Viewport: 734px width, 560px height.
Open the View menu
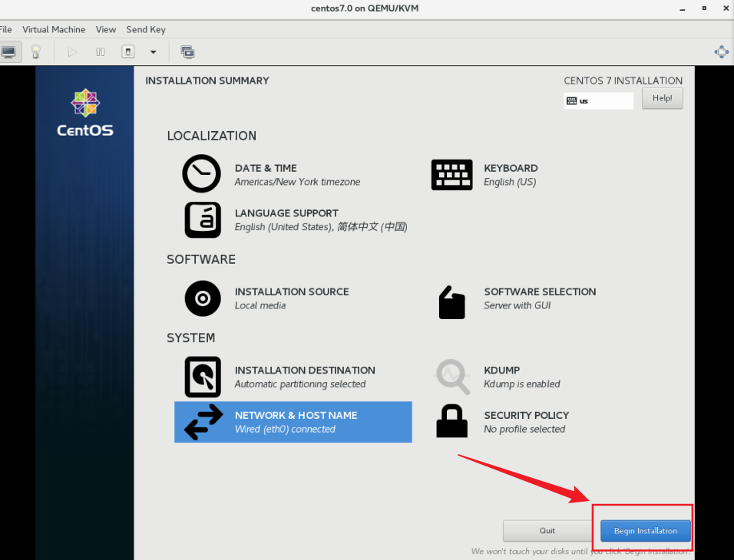[106, 29]
